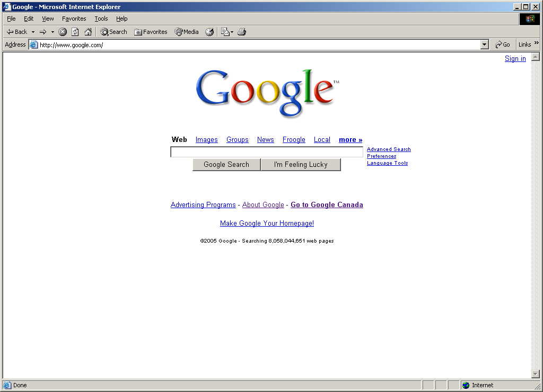Open the History toolbar icon
Image resolution: width=543 pixels, height=392 pixels.
point(209,32)
